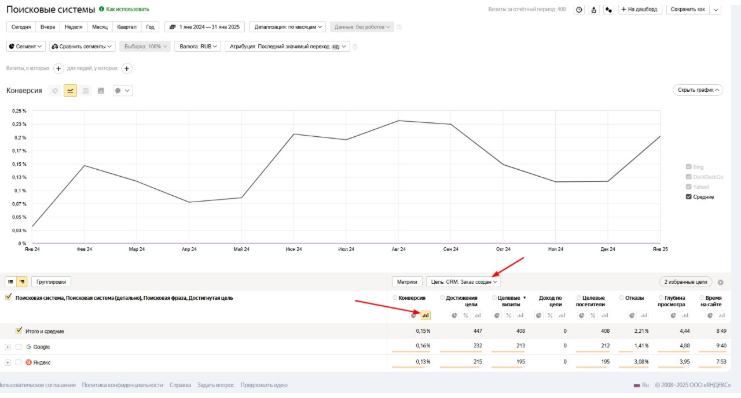This screenshot has width=741, height=398.
Task: Click bar chart icon under Целевые визиты column
Action: pos(520,315)
